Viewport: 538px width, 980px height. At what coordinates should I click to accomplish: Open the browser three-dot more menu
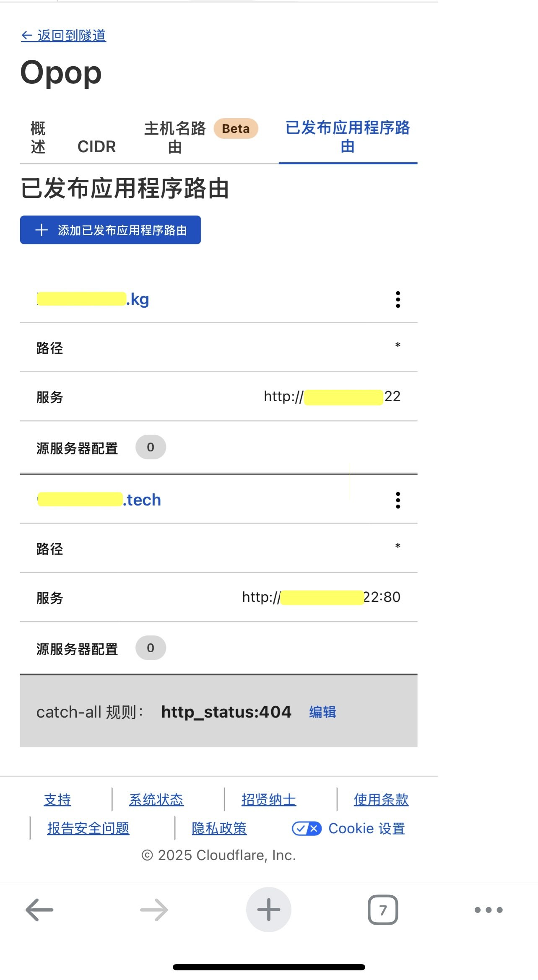pyautogui.click(x=488, y=910)
